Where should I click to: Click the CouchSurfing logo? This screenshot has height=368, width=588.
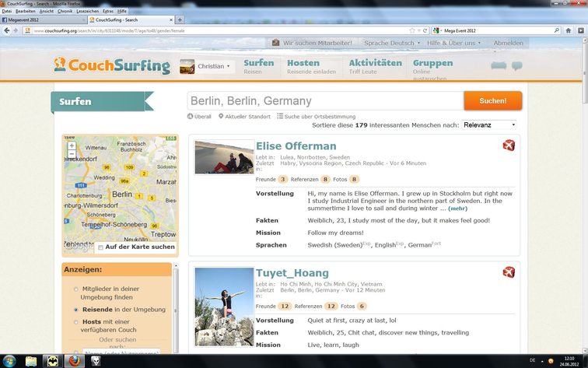113,66
